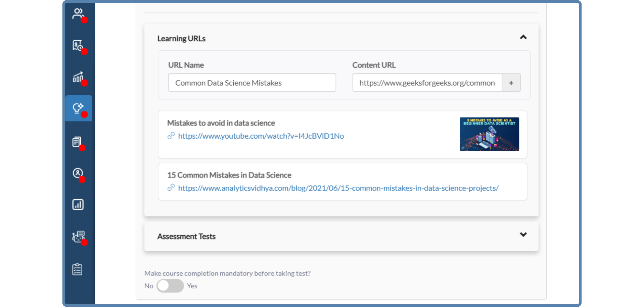Click the 'Yes' label by the toggle
The height and width of the screenshot is (307, 644).
click(x=192, y=286)
